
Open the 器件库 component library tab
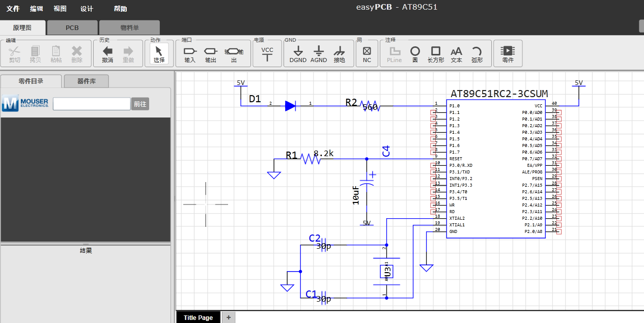coord(86,81)
